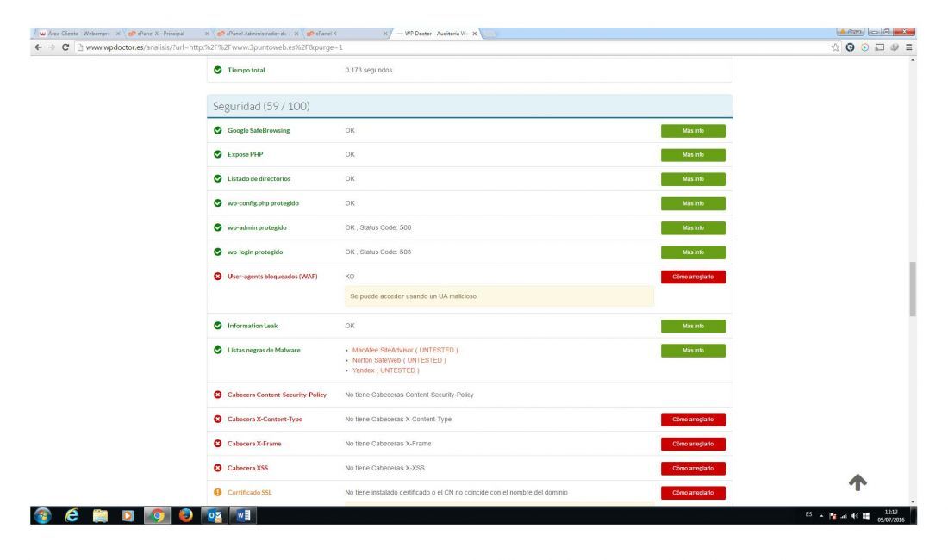Click the page vertical scrollbar thumb
Screen dimensions: 948x560
coord(913,289)
